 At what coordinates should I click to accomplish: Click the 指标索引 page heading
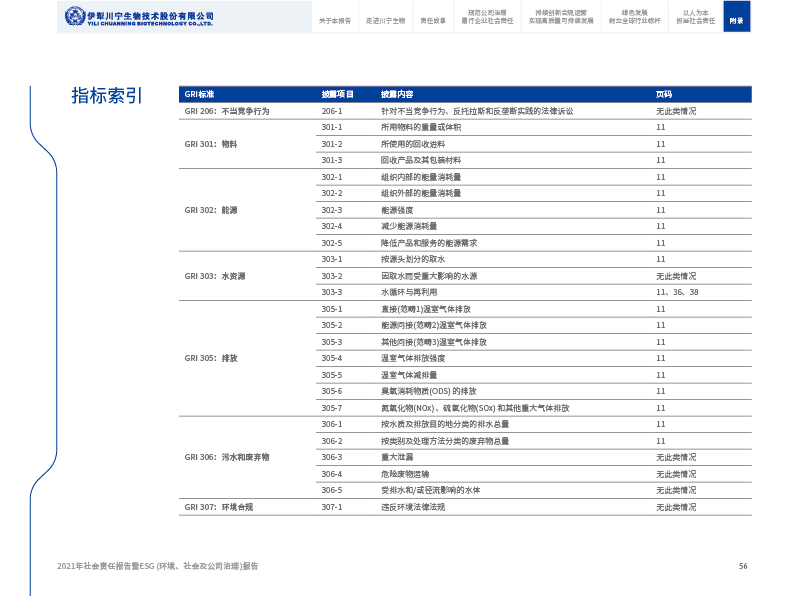pos(107,96)
